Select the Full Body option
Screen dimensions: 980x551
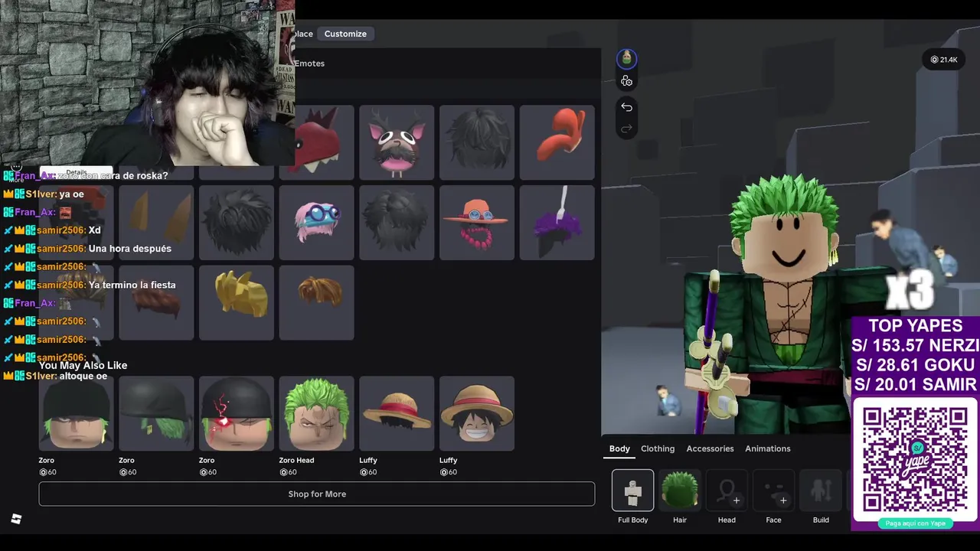632,491
